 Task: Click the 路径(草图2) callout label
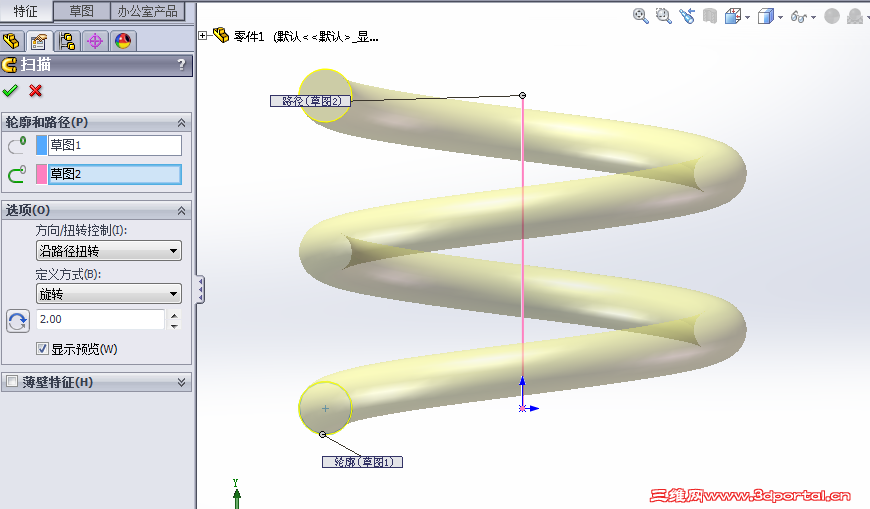coord(310,101)
